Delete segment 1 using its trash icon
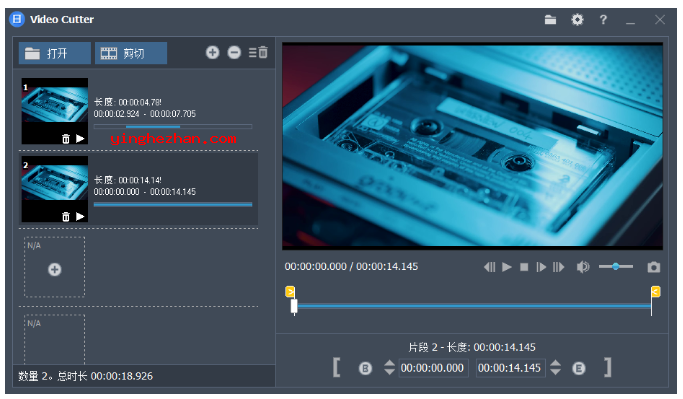This screenshot has width=683, height=399. (66, 139)
